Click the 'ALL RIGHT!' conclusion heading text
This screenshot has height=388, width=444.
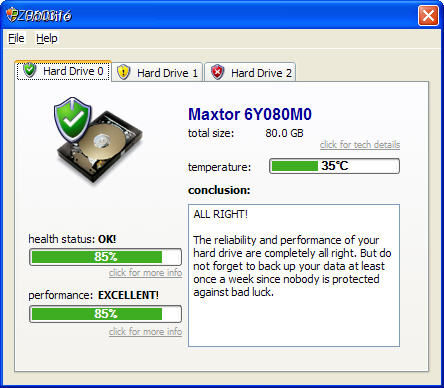point(221,214)
